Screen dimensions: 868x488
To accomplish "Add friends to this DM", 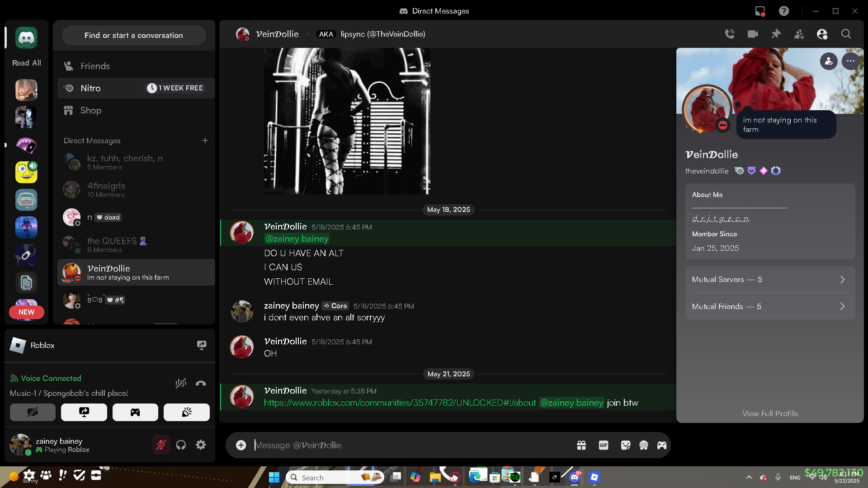I will (799, 34).
